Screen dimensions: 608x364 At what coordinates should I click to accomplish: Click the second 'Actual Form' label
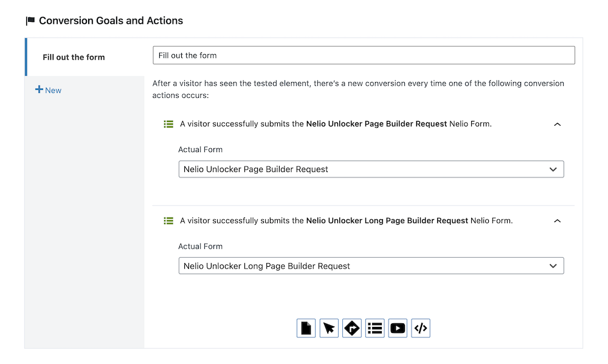[201, 247]
